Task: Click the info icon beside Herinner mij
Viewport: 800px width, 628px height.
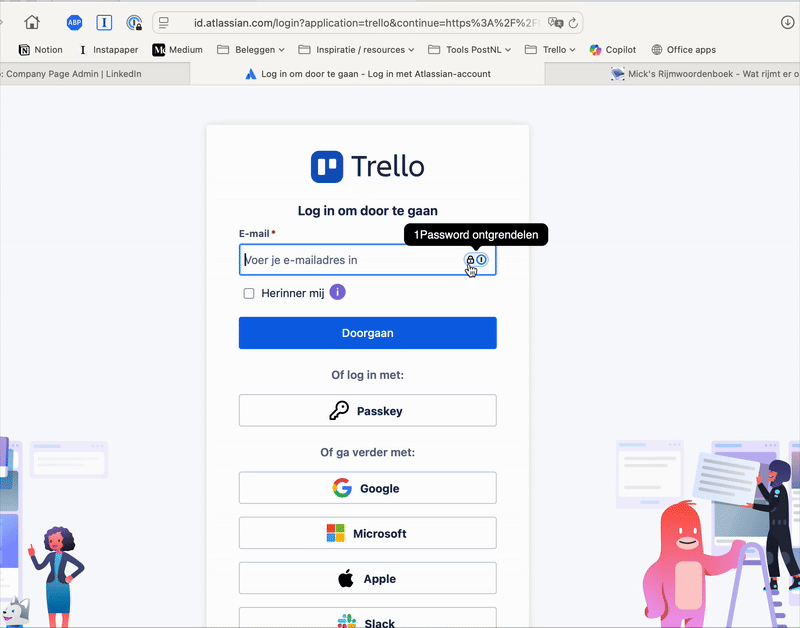Action: 338,292
